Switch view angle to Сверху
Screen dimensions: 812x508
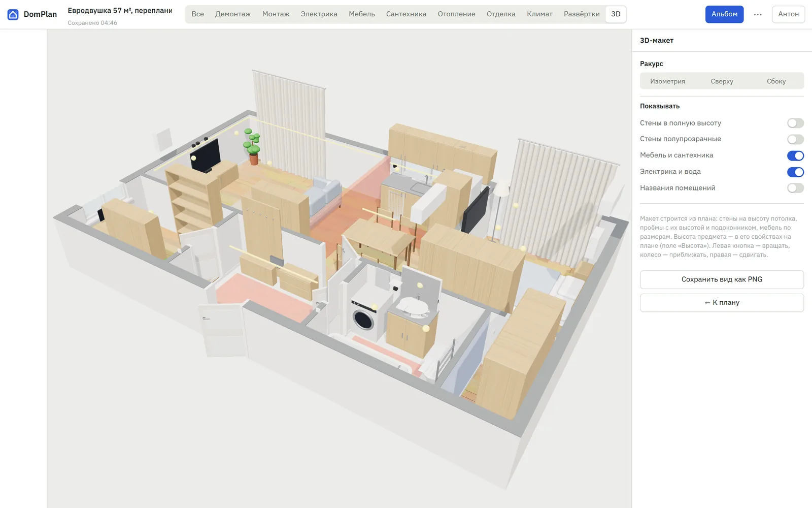click(722, 81)
